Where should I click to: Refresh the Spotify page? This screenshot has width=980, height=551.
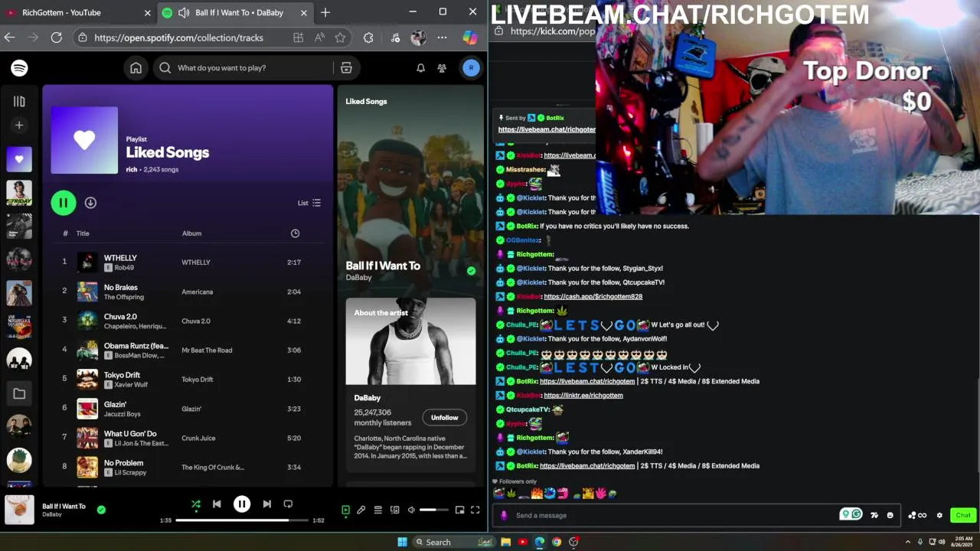(x=56, y=37)
